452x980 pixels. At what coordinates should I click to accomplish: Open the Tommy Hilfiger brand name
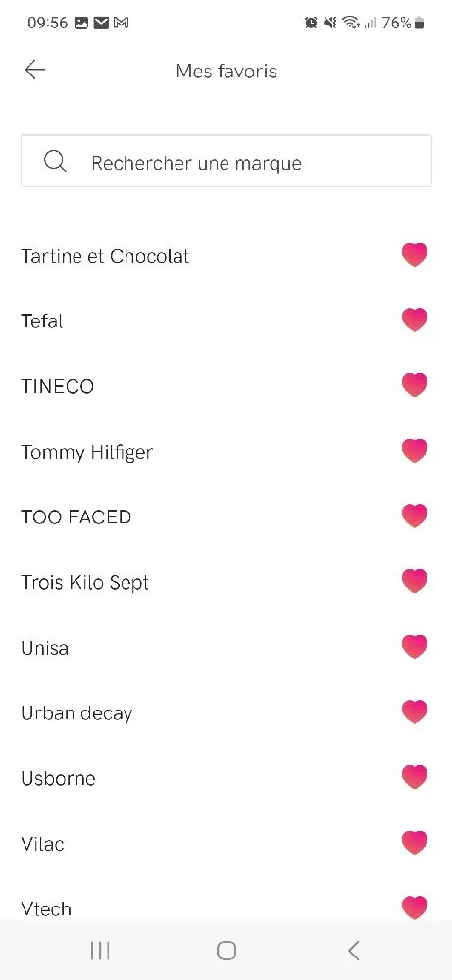87,452
